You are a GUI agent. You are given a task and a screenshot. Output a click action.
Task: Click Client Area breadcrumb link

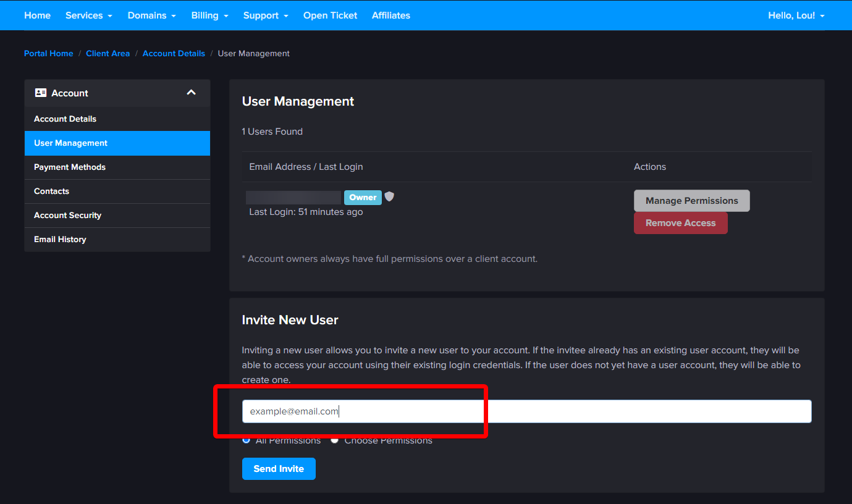point(108,54)
